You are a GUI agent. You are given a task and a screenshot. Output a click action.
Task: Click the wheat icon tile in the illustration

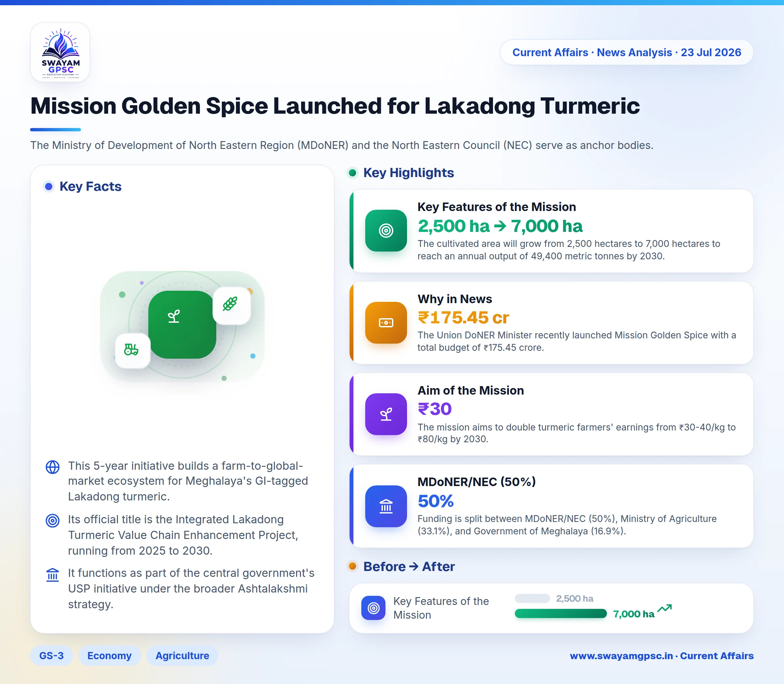point(231,305)
